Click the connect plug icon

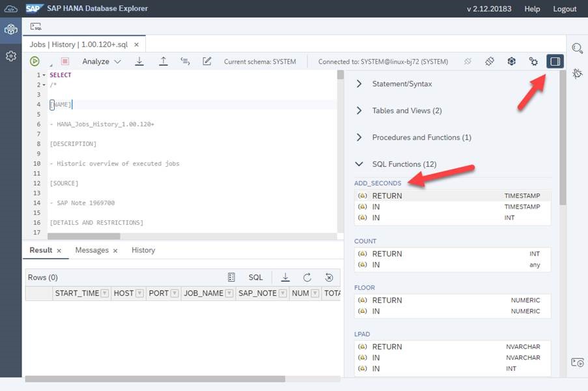pos(490,61)
